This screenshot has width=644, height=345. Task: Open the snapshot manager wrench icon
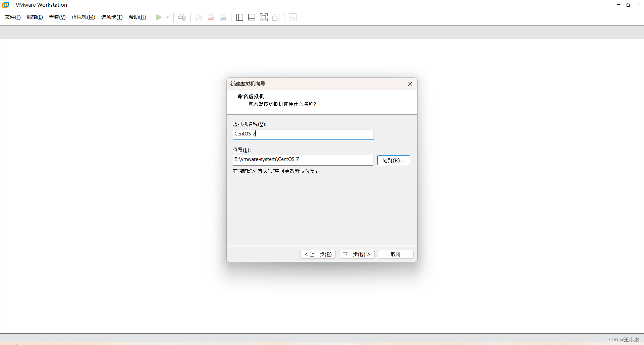(x=223, y=17)
